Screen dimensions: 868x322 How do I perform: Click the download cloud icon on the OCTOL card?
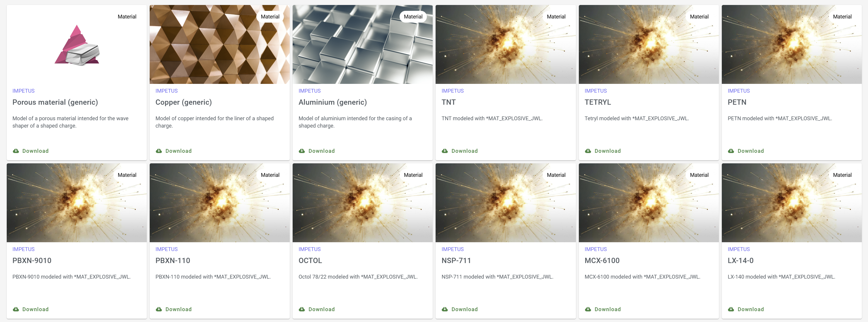tap(301, 309)
